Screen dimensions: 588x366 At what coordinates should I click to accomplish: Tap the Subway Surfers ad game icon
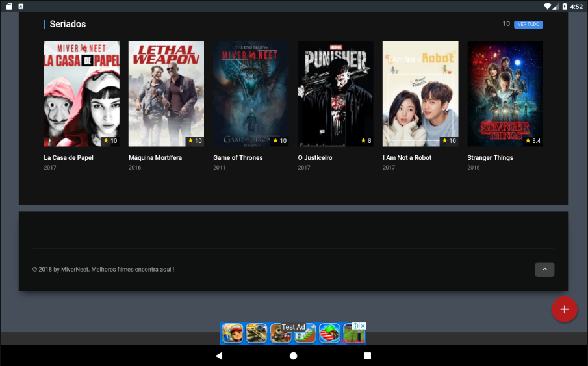click(x=232, y=333)
